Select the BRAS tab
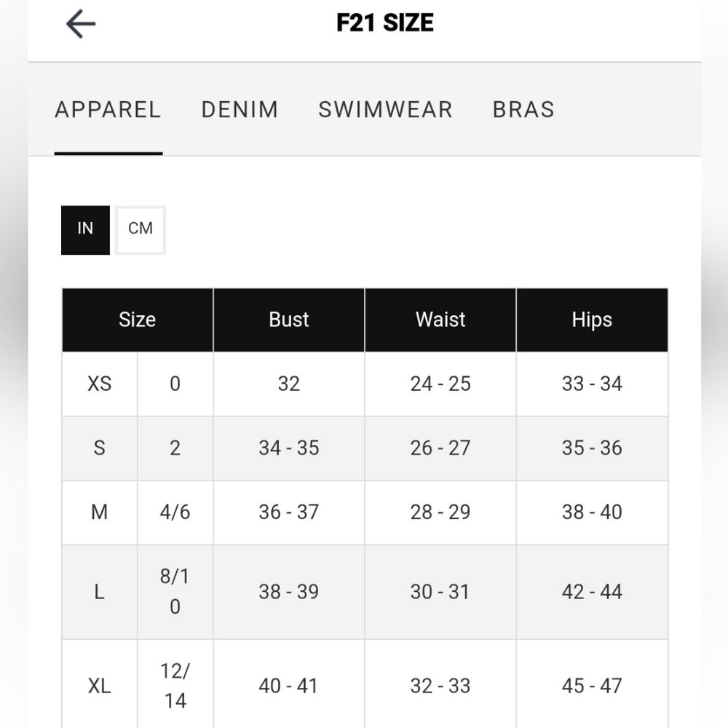Screen dimensions: 728x728 point(523,110)
